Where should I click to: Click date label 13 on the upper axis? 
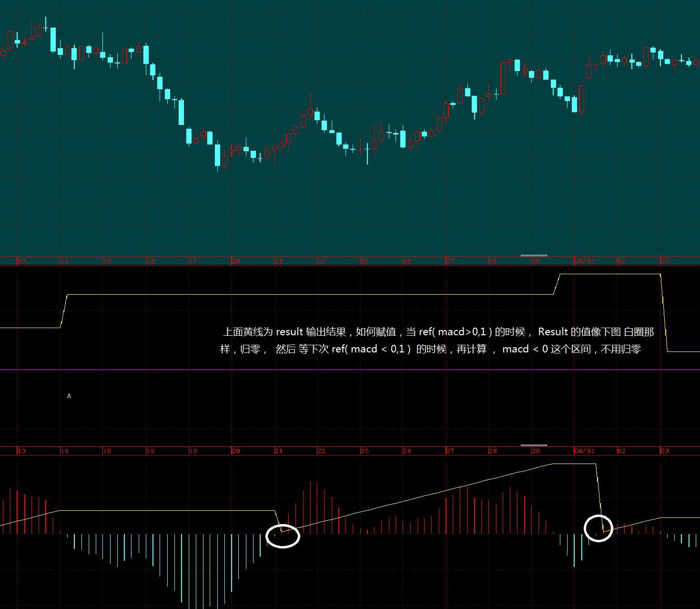tap(22, 261)
